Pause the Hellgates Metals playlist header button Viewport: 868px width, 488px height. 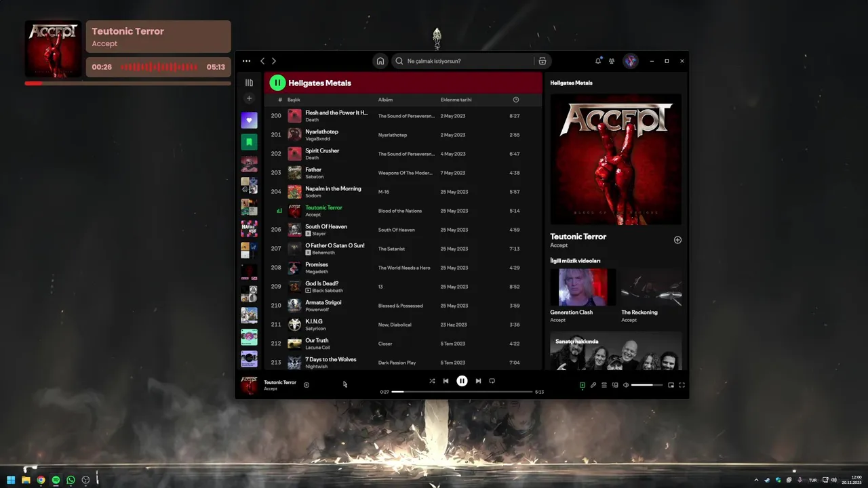pyautogui.click(x=277, y=83)
